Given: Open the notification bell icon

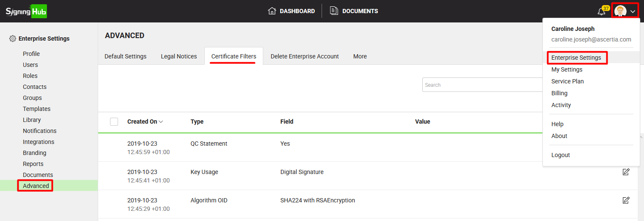Looking at the screenshot, I should (x=601, y=11).
